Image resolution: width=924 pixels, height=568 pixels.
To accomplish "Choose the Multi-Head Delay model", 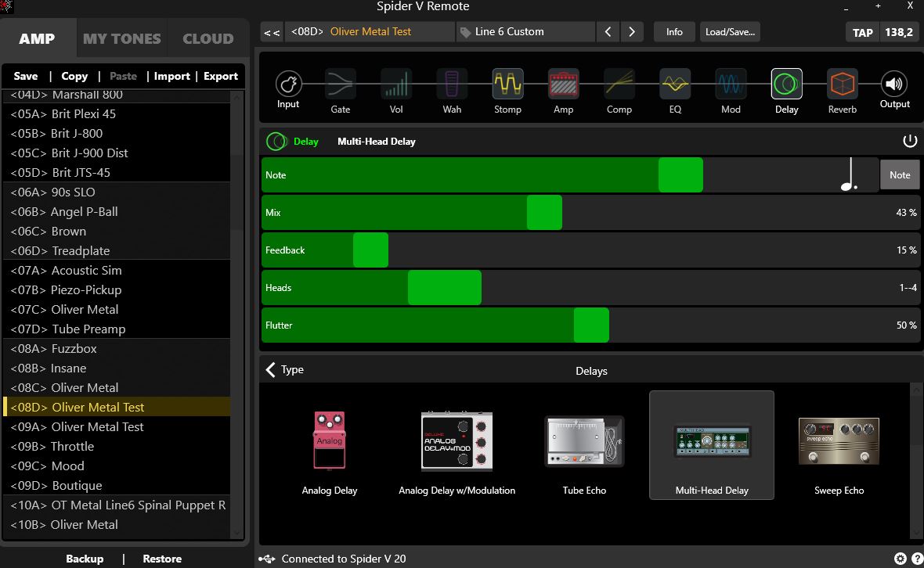I will coord(711,445).
